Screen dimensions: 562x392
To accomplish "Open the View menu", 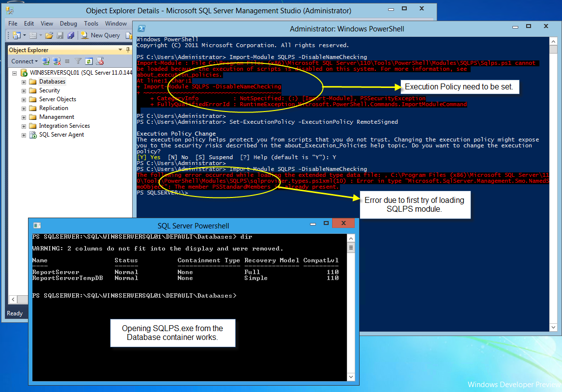I will click(x=47, y=24).
